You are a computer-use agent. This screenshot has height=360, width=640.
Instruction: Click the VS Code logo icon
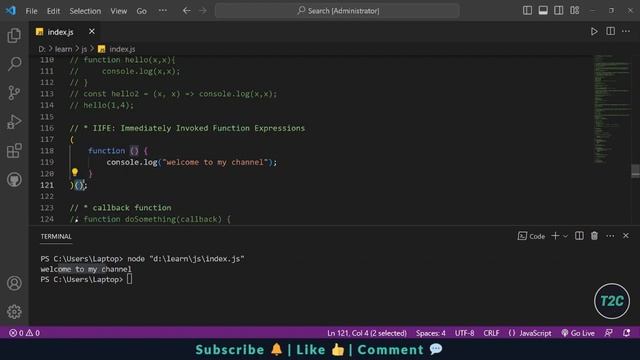[11, 11]
